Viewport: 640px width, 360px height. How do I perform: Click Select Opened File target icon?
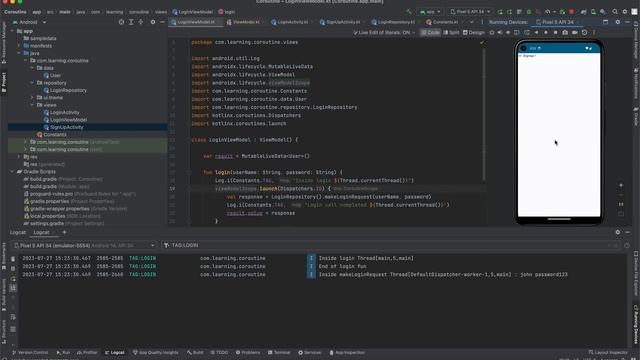(121, 22)
